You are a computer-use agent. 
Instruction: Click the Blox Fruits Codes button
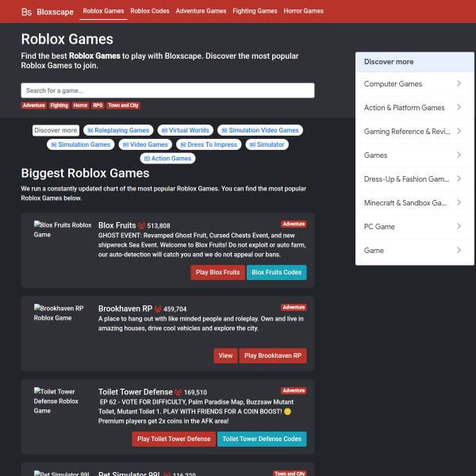[277, 272]
